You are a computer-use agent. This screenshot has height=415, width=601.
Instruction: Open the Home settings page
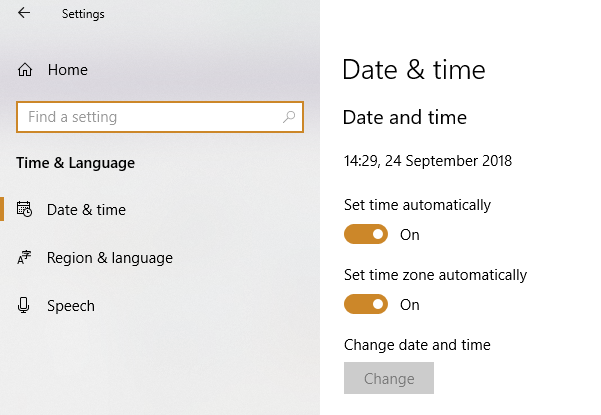tap(68, 70)
